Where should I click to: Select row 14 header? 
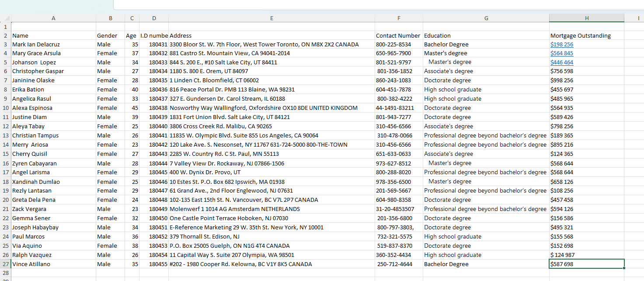click(x=6, y=144)
